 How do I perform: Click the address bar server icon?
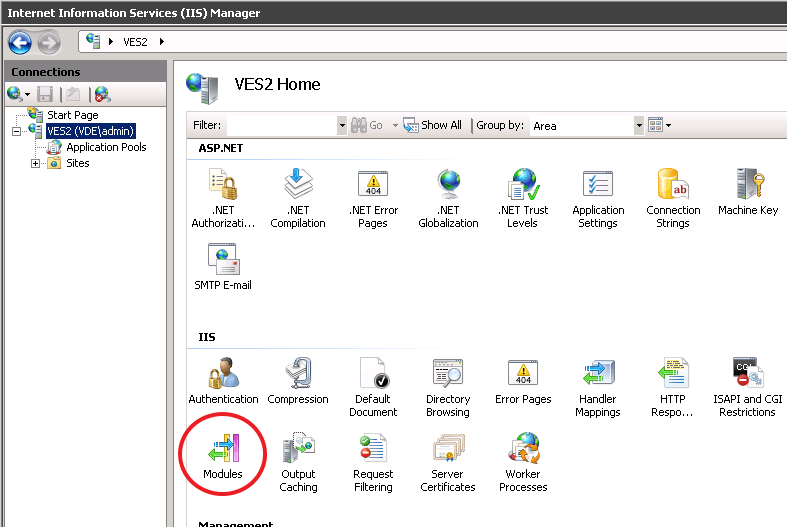(93, 41)
